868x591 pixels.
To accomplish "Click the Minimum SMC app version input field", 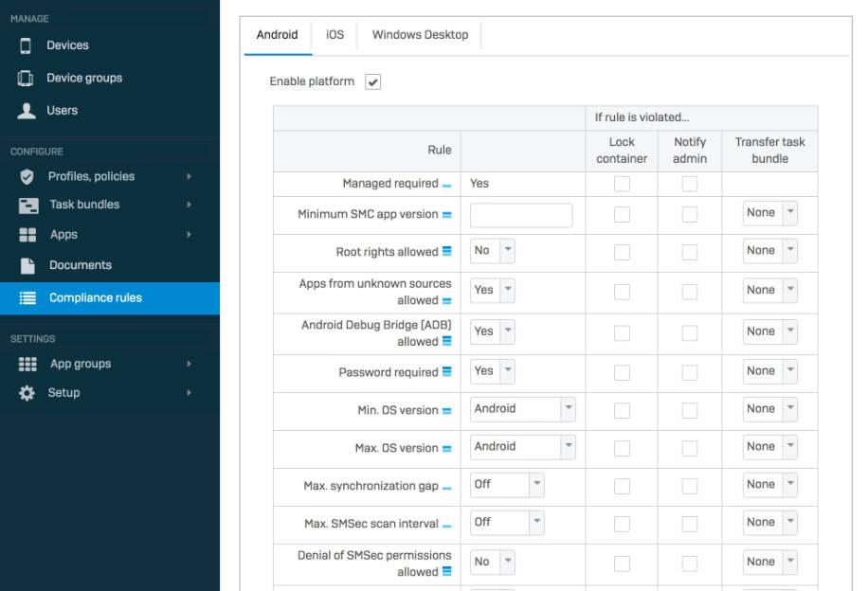I will pos(521,215).
